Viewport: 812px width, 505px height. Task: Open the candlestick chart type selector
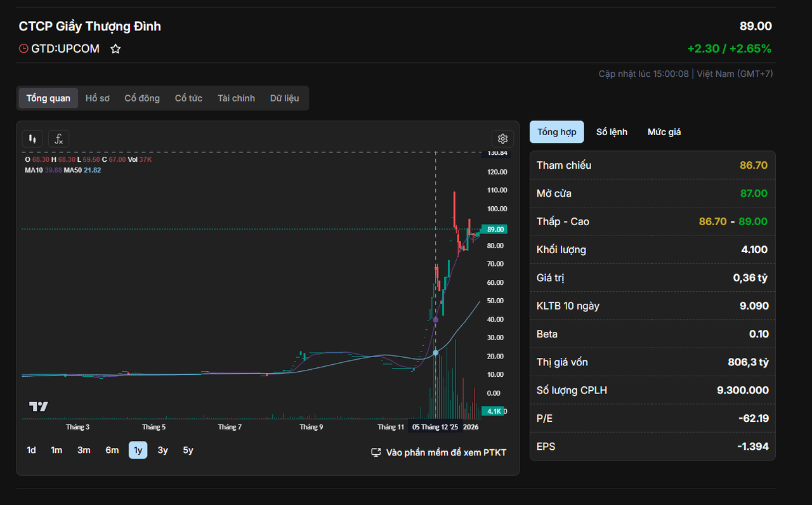pyautogui.click(x=32, y=139)
